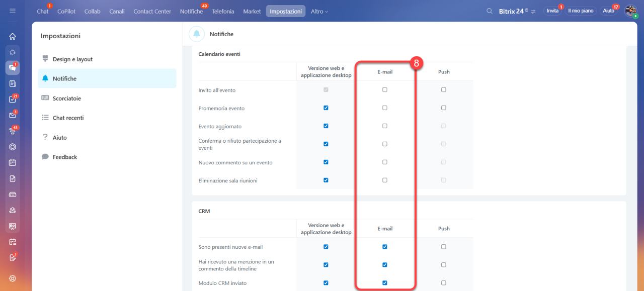
Task: Click the Invita button
Action: (552, 11)
